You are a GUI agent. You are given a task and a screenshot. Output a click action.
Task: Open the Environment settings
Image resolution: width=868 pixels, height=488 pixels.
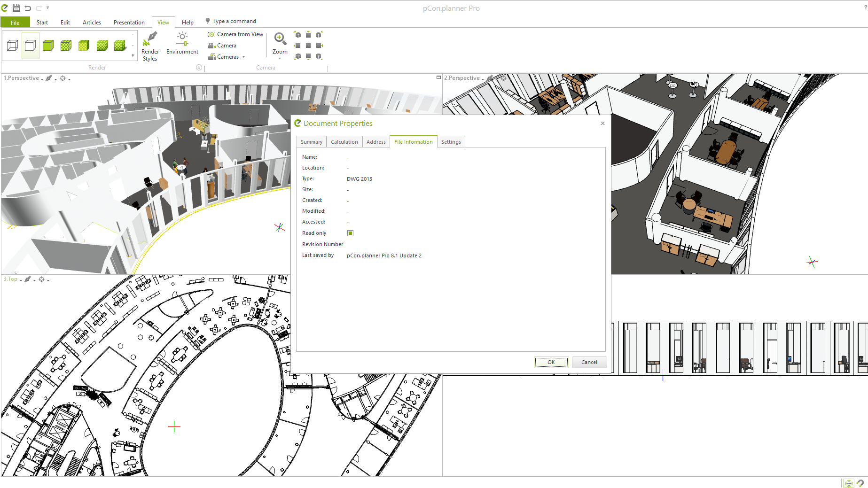[182, 44]
